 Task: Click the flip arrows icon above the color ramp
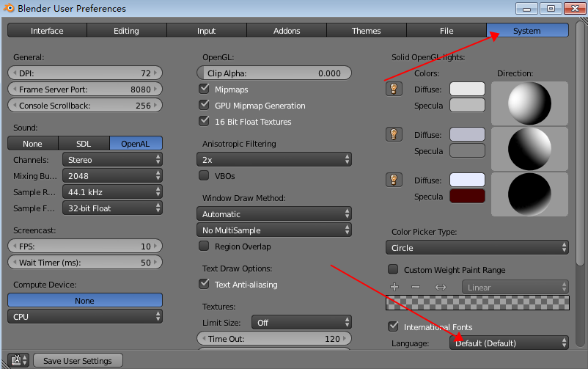(440, 287)
